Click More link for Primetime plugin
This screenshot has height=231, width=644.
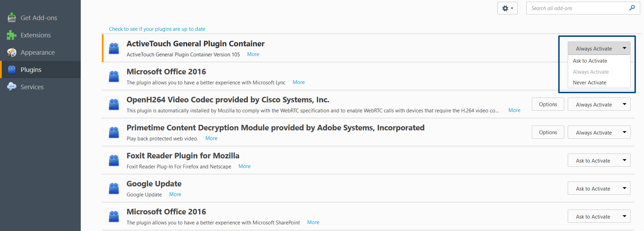[211, 138]
